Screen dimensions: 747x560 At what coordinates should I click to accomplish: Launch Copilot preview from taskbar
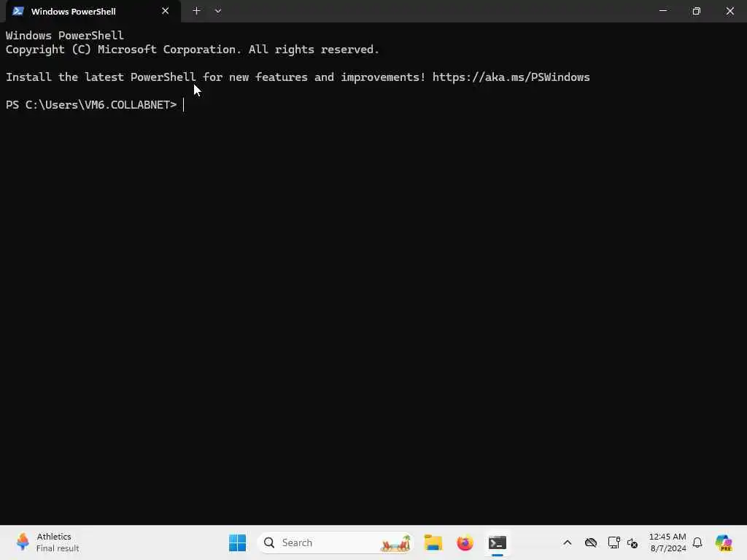coord(724,542)
